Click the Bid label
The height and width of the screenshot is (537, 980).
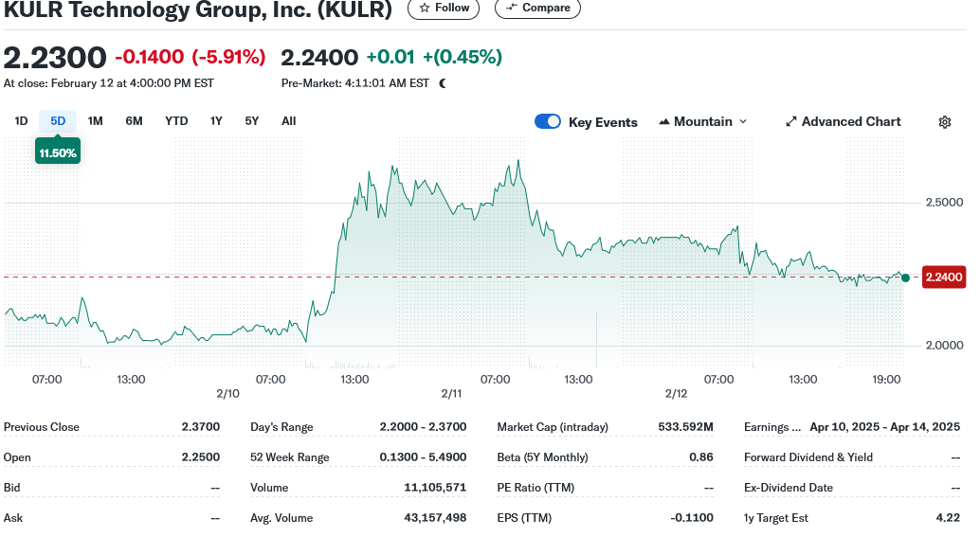12,488
